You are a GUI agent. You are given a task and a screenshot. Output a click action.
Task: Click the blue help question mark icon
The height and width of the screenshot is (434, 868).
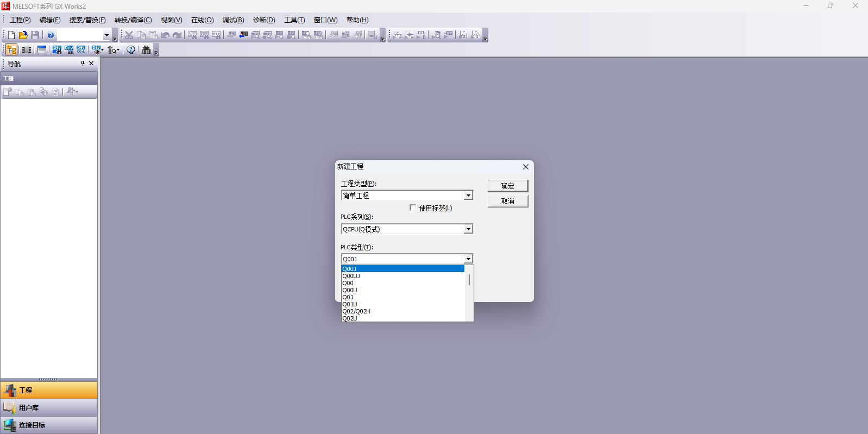(51, 35)
